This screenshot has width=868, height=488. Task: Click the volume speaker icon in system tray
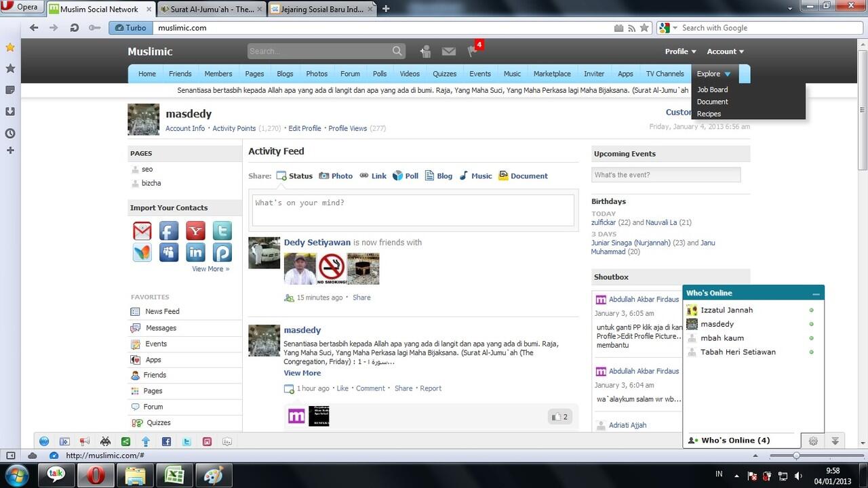[x=799, y=476]
